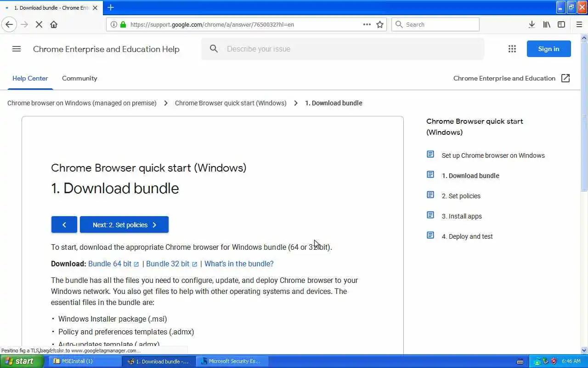Close the Download bundle tab
588x368 pixels.
[x=95, y=8]
